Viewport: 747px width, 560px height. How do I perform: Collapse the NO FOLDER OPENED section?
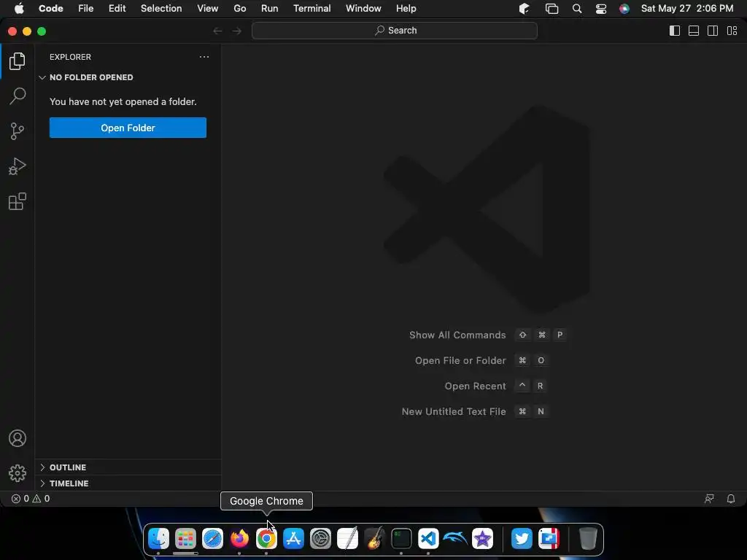pos(128,77)
